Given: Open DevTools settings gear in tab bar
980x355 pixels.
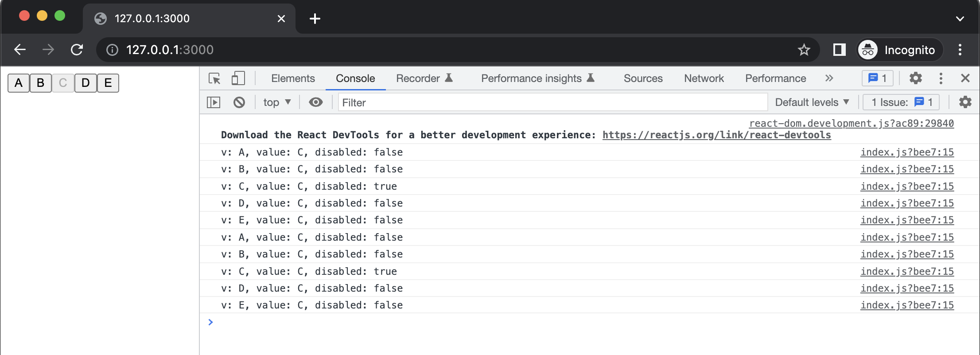Looking at the screenshot, I should (x=915, y=78).
